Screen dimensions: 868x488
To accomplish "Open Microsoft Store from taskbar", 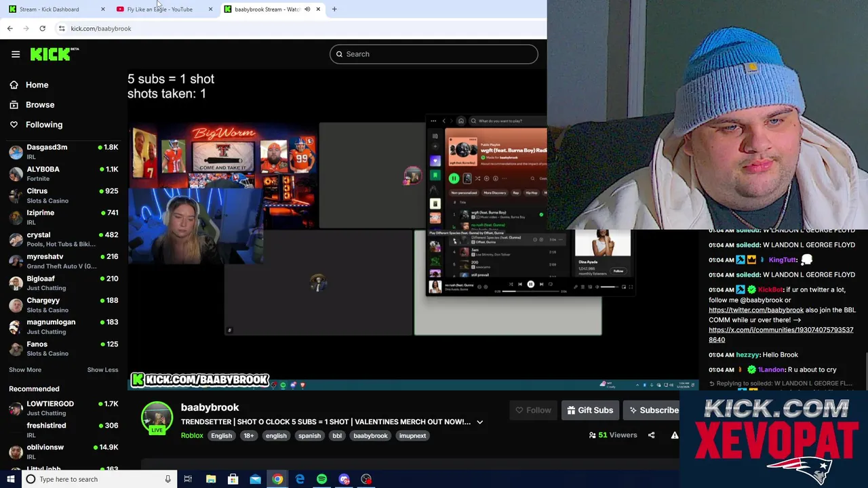I will pos(233,479).
